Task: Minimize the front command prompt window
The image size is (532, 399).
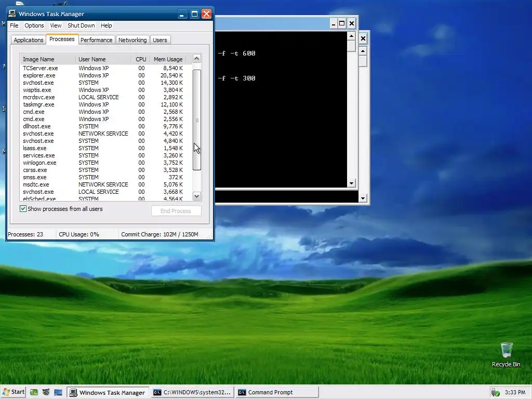Action: pos(333,23)
